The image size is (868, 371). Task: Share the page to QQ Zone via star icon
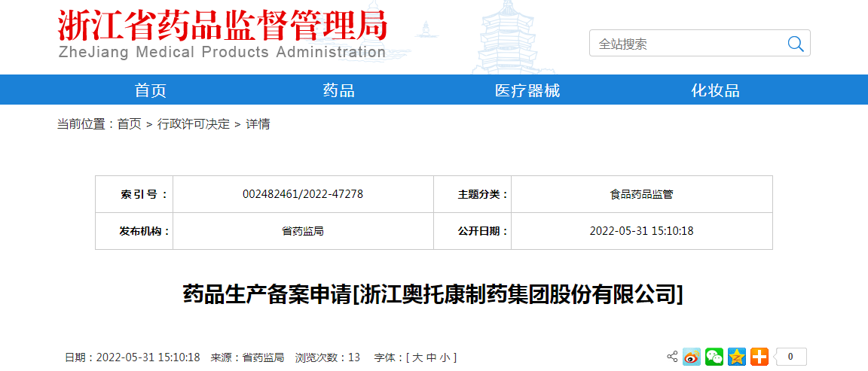pos(737,357)
